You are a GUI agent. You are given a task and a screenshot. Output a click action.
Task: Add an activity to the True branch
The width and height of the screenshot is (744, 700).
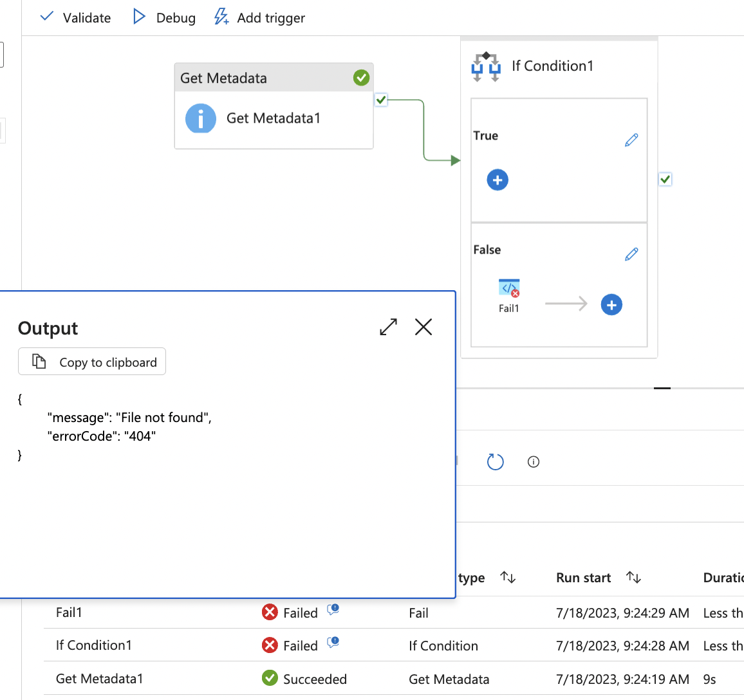498,180
